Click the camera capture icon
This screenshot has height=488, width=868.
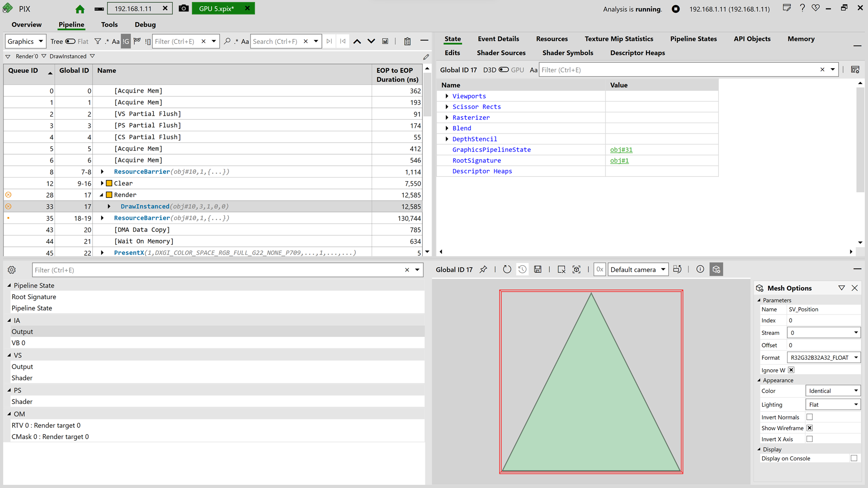pos(184,8)
